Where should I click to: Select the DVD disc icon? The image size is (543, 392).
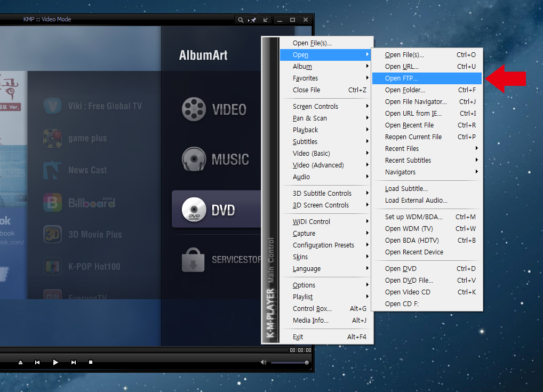tap(194, 210)
